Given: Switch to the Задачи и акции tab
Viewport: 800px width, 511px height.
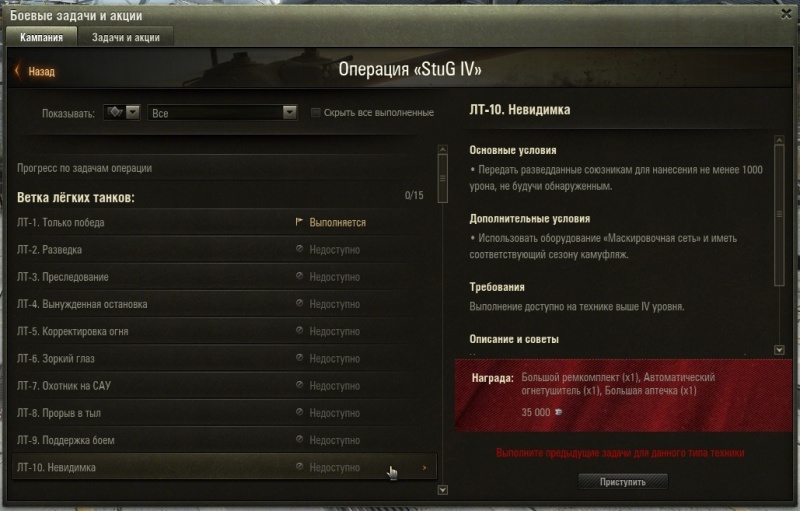Looking at the screenshot, I should [x=126, y=37].
